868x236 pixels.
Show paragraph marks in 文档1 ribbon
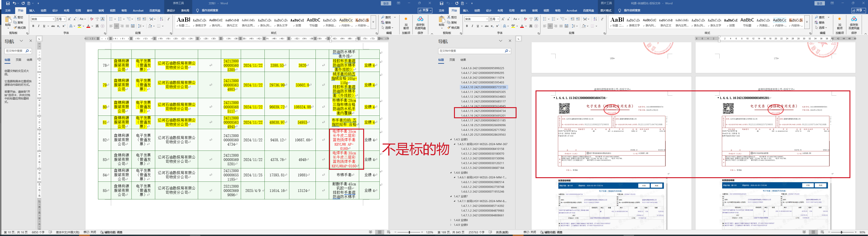(168, 19)
